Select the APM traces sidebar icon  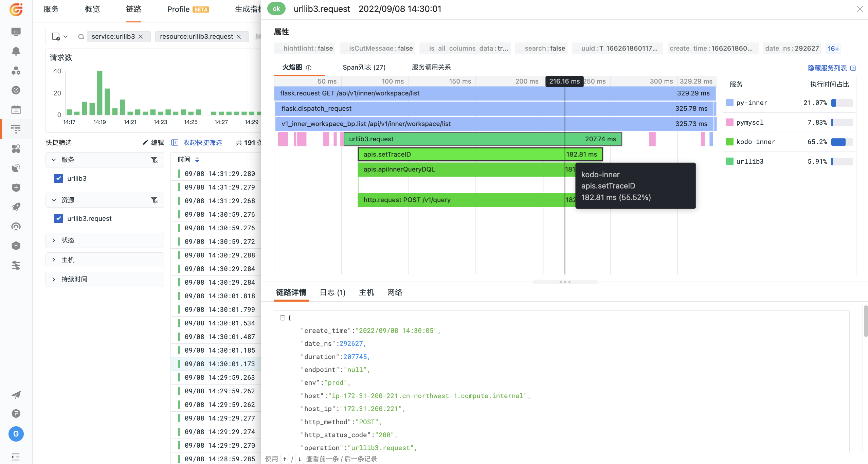[x=16, y=129]
